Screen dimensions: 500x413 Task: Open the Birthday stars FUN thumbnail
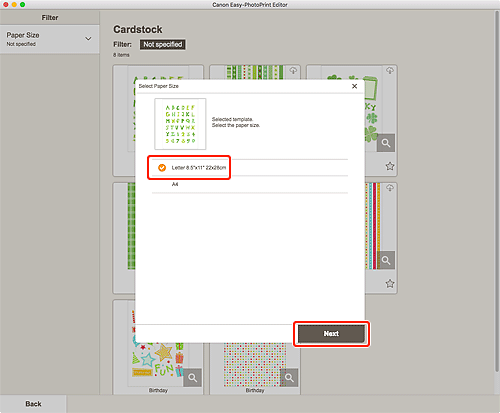coord(158,365)
